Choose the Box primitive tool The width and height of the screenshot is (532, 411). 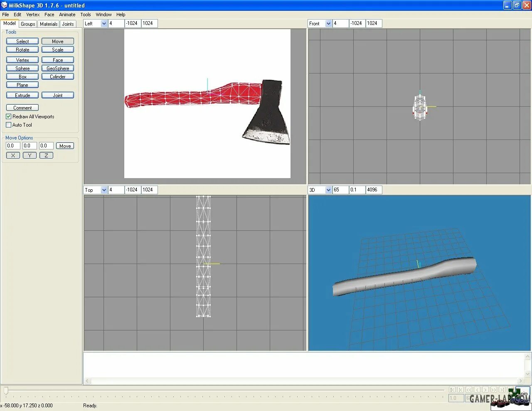click(22, 76)
